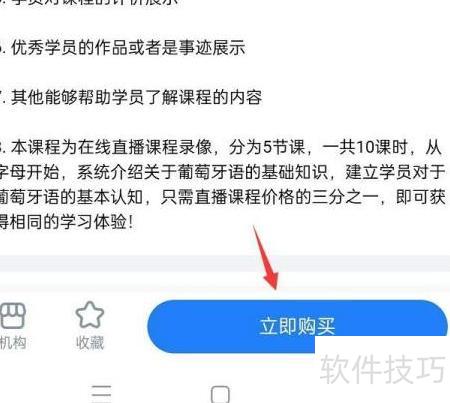This screenshot has height=403, width=450.
Task: Click the phrase 分为5节课
Action: (267, 147)
